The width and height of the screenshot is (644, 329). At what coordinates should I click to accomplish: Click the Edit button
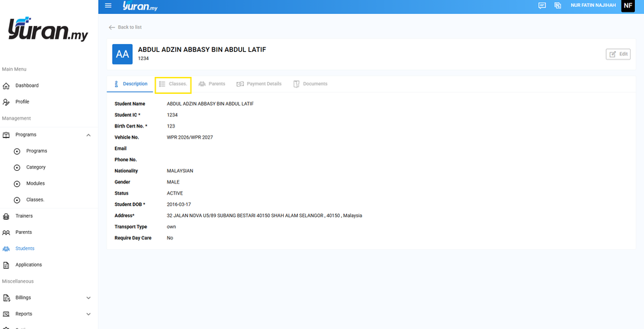pos(618,54)
